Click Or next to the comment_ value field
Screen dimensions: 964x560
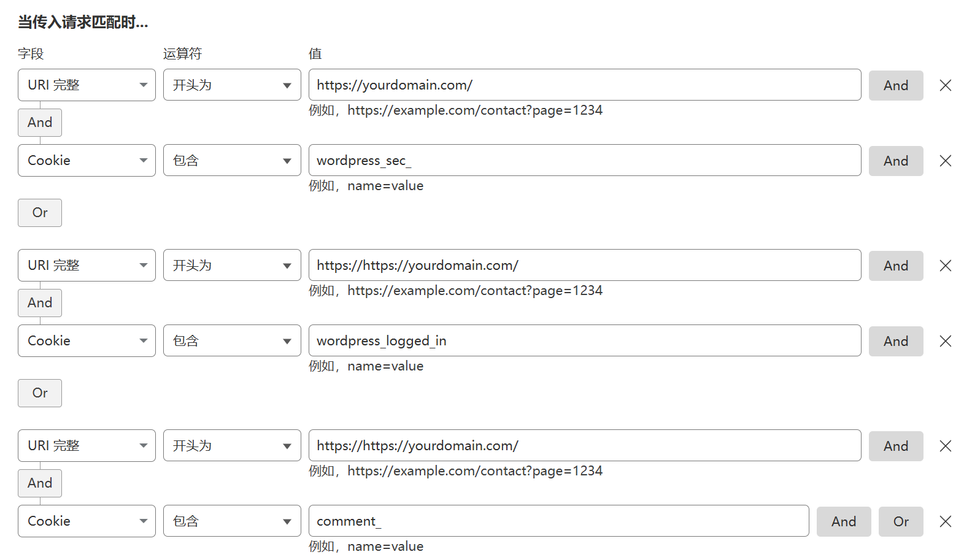tap(900, 521)
